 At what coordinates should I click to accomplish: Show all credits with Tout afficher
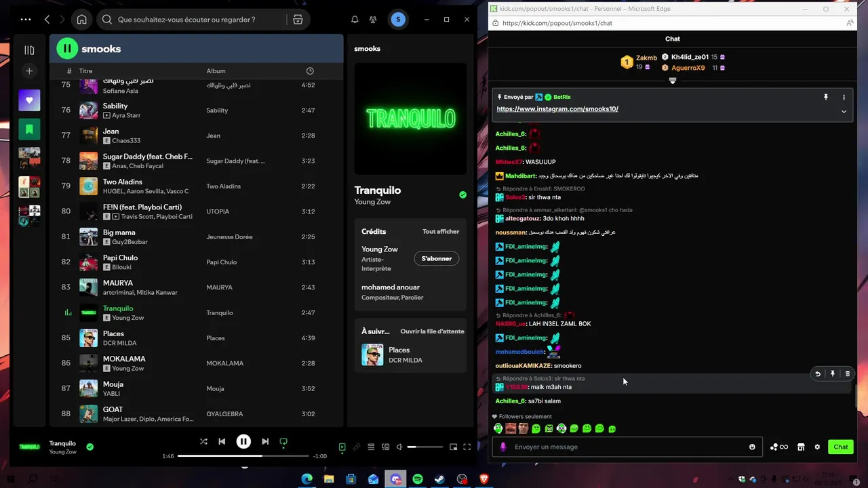coord(441,231)
